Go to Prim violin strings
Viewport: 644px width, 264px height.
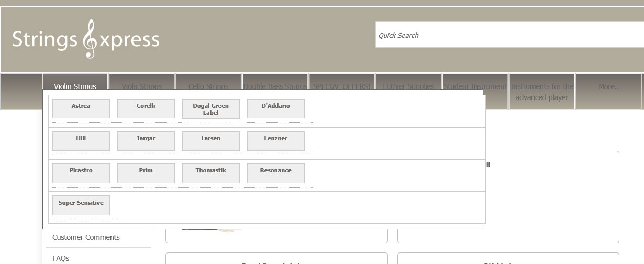coord(146,173)
